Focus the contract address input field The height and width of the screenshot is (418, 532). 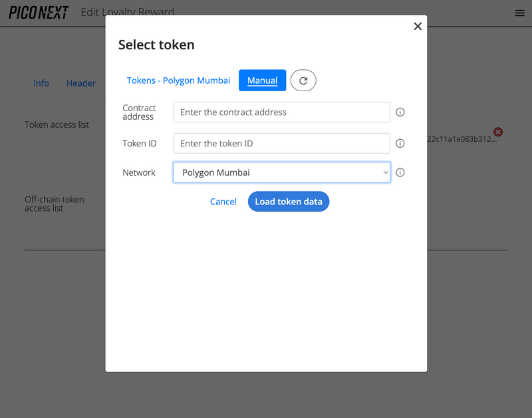click(281, 112)
